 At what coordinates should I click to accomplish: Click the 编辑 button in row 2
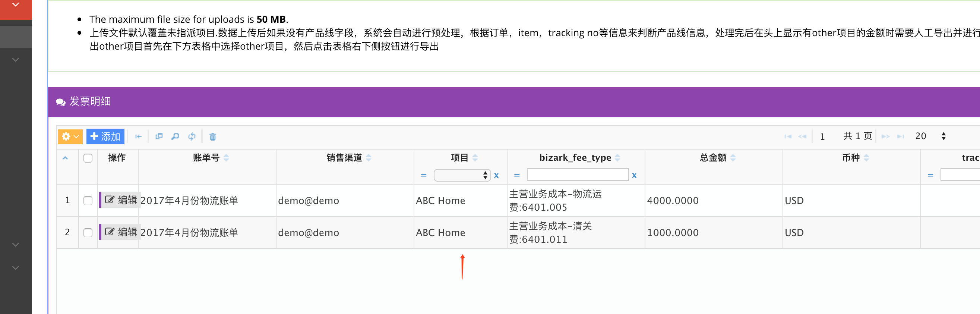pyautogui.click(x=121, y=232)
